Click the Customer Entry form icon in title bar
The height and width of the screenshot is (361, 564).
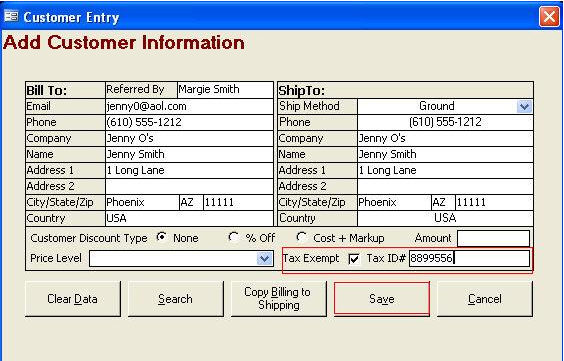[x=11, y=16]
